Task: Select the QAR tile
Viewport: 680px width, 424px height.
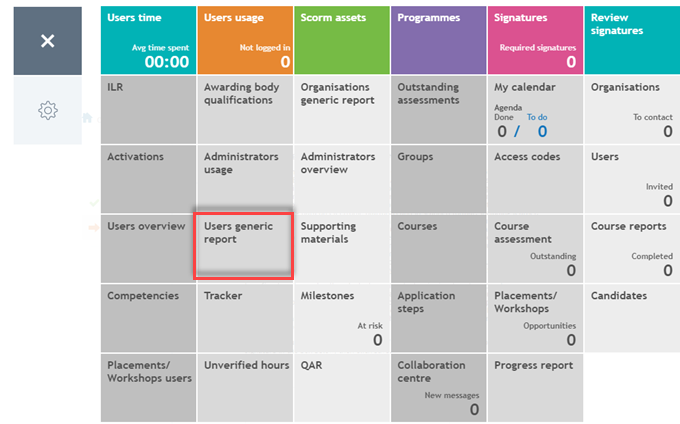Action: pyautogui.click(x=342, y=388)
